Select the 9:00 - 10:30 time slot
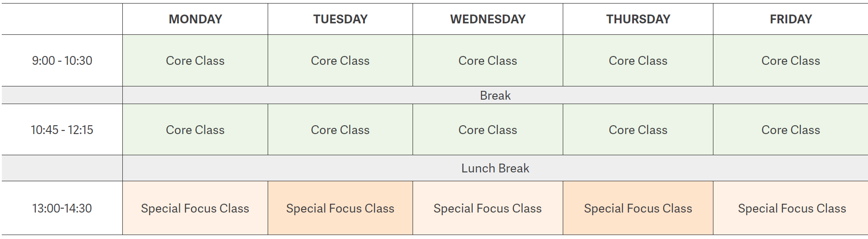The height and width of the screenshot is (239, 868). (x=62, y=60)
